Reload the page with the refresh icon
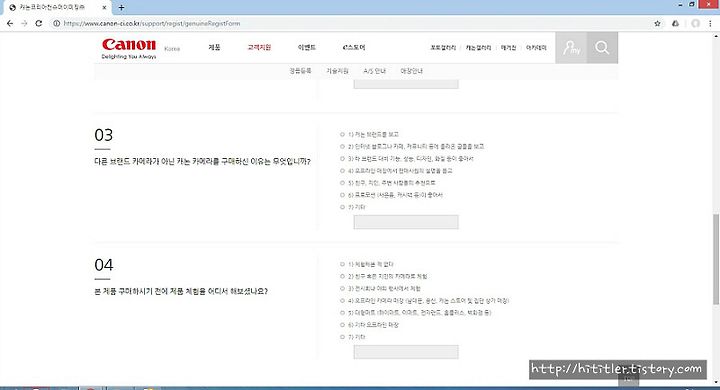This screenshot has width=720, height=390. tap(39, 23)
